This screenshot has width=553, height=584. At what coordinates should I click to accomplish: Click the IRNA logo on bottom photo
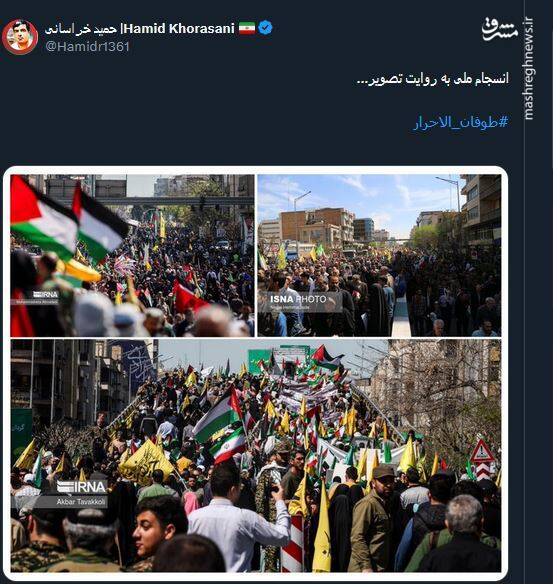(x=82, y=487)
